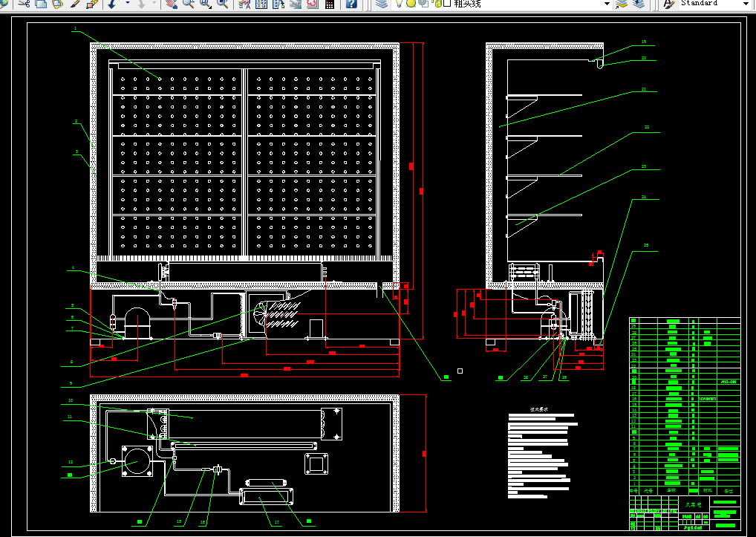The width and height of the screenshot is (756, 537).
Task: Select part balloon number 12 label
Action: click(71, 462)
